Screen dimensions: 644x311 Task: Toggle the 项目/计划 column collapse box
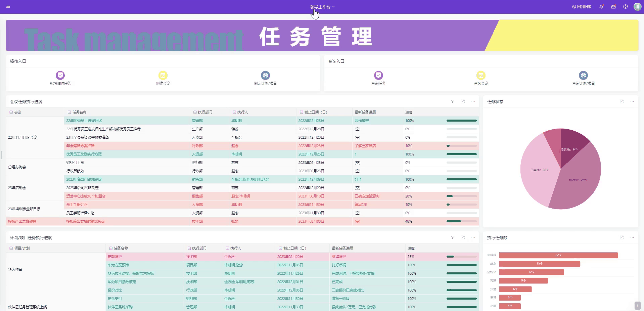coord(11,248)
